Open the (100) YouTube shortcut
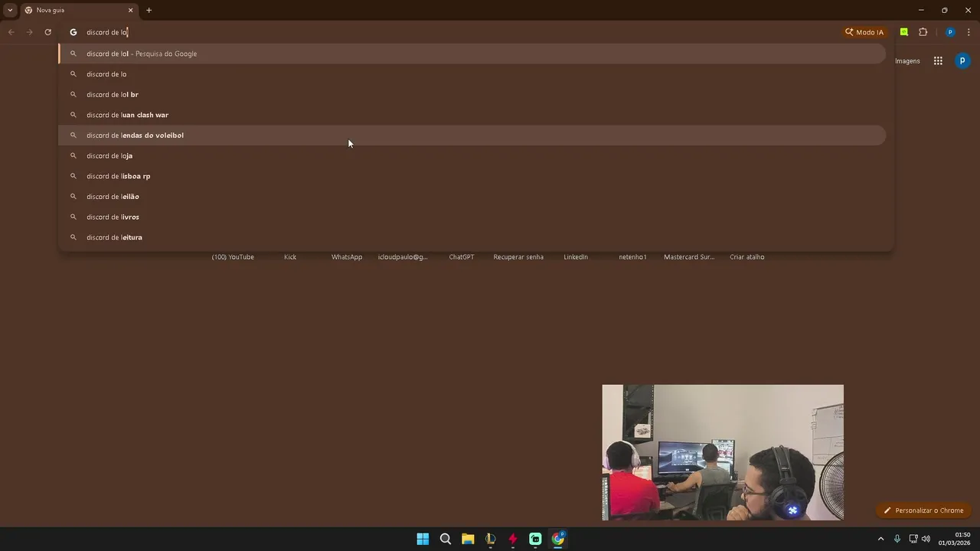This screenshot has width=980, height=551. click(x=233, y=257)
